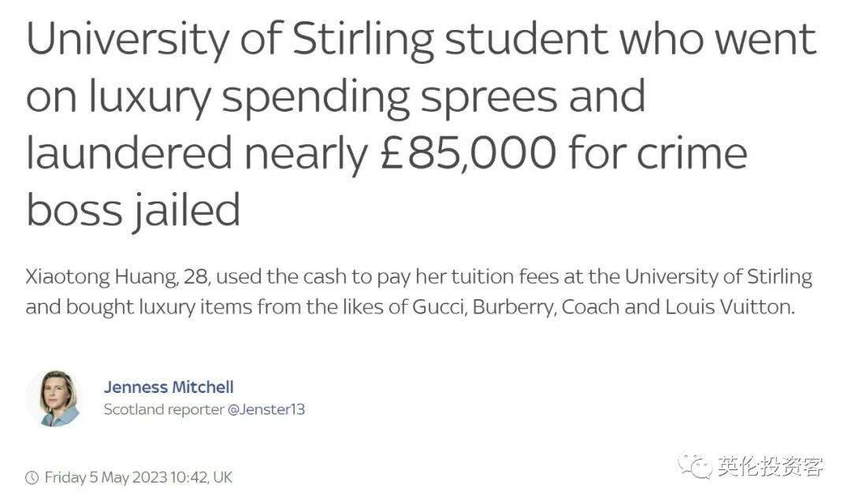Click the WeChat logo watermark icon
This screenshot has width=851, height=504.
694,466
